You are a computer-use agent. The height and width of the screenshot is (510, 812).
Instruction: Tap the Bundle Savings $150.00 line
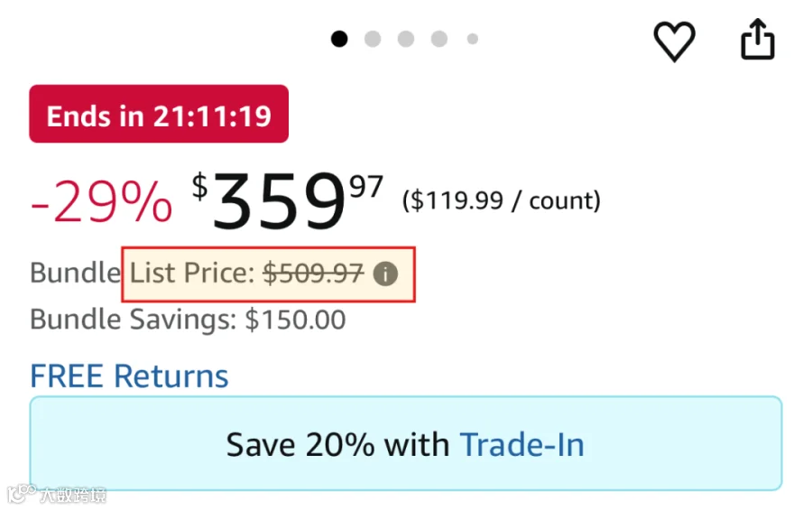pyautogui.click(x=188, y=320)
